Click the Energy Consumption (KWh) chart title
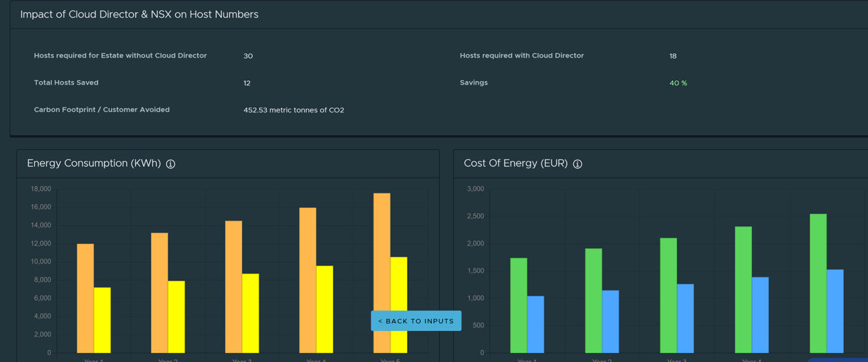868x362 pixels. point(94,164)
